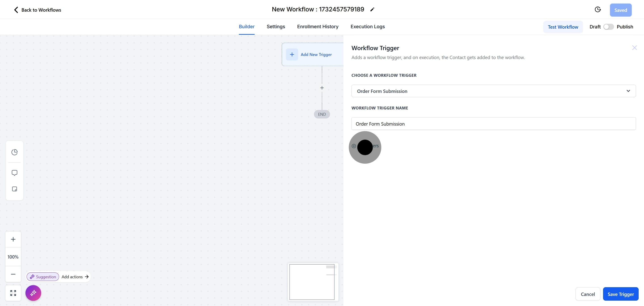Image resolution: width=644 pixels, height=306 pixels.
Task: Open workflow version history via clock icon
Action: (x=598, y=9)
